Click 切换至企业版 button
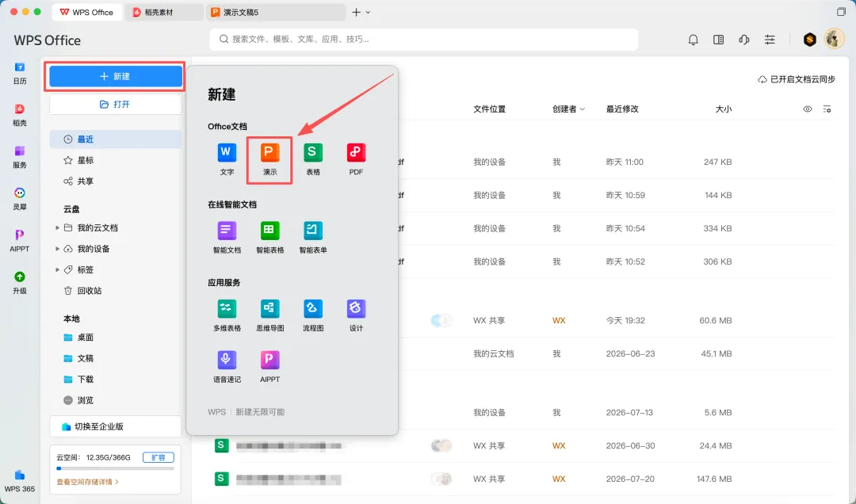Screen dimensions: 856x504 tap(115, 426)
